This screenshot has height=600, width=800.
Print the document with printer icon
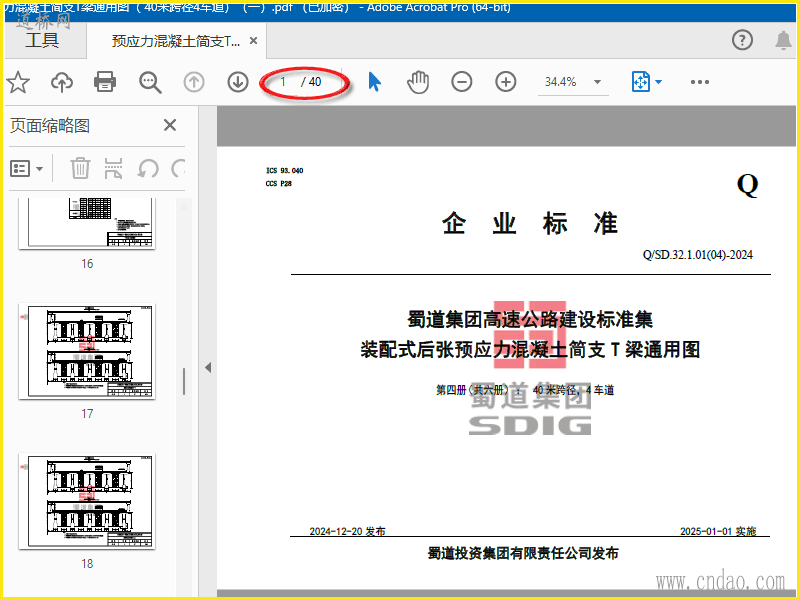tap(105, 82)
